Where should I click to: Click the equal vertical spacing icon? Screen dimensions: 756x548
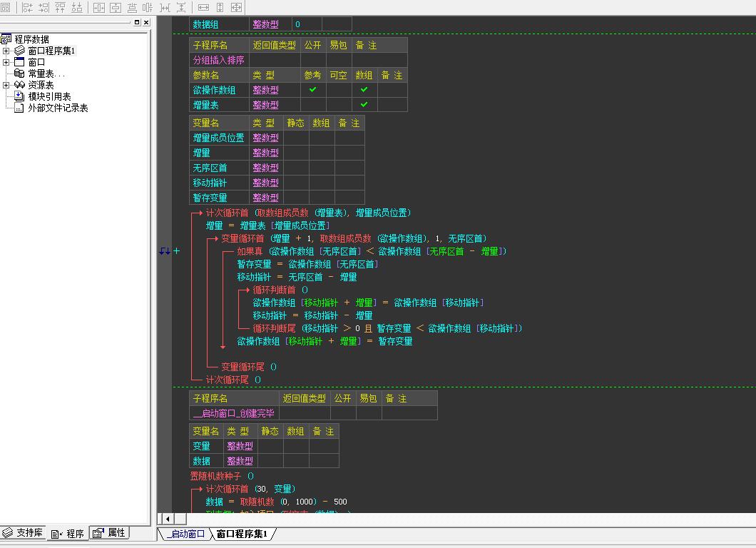pyautogui.click(x=181, y=7)
